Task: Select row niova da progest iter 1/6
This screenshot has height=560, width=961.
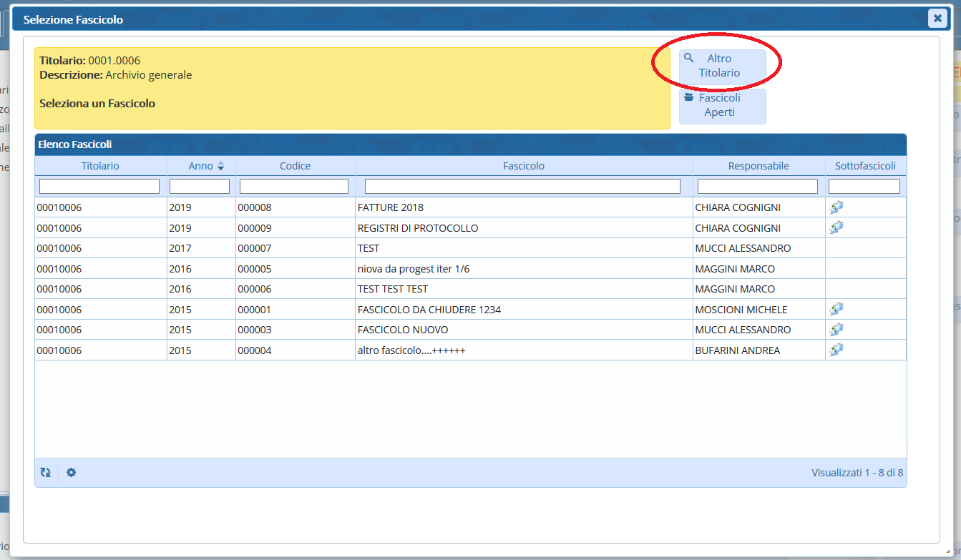Action: pos(413,269)
